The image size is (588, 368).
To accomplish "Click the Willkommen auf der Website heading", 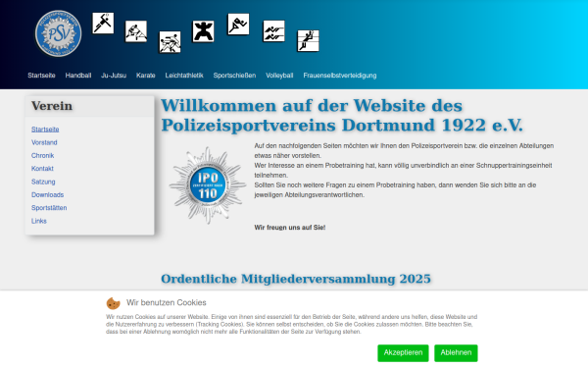I will pos(342,115).
